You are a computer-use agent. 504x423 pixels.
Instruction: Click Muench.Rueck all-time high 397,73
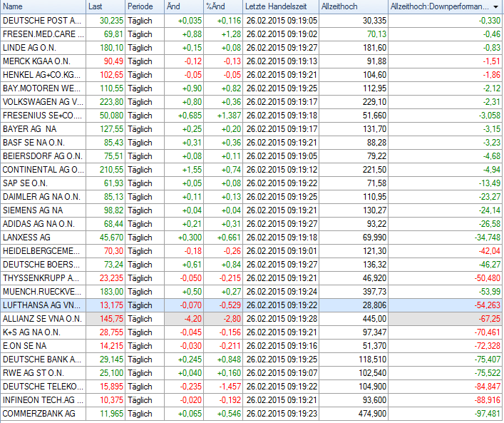374,292
